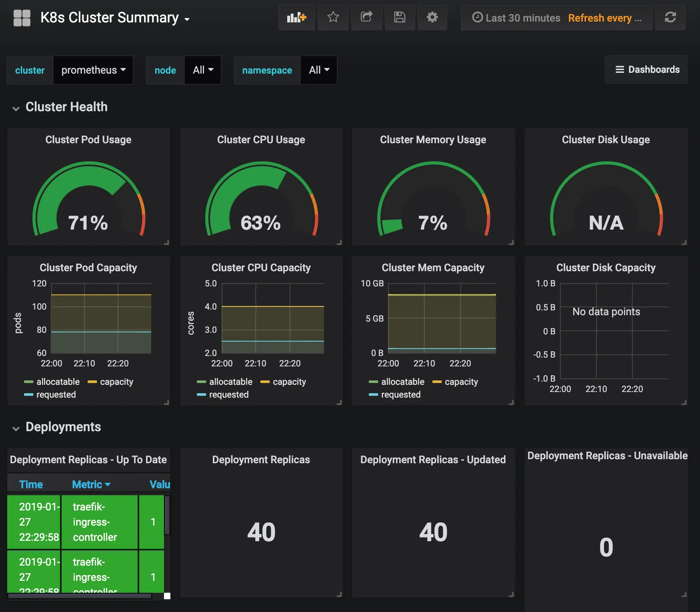
Task: Open the namespace All dropdown
Action: tap(318, 70)
